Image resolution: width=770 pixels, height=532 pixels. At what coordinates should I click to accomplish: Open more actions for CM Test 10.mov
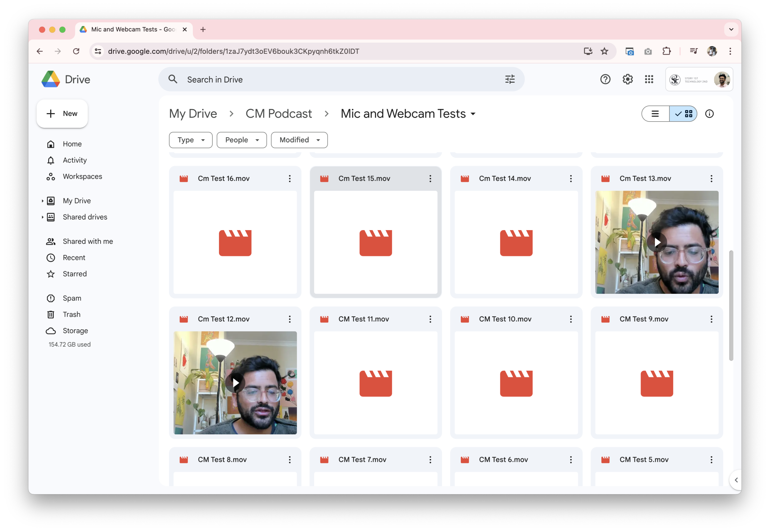pos(571,319)
